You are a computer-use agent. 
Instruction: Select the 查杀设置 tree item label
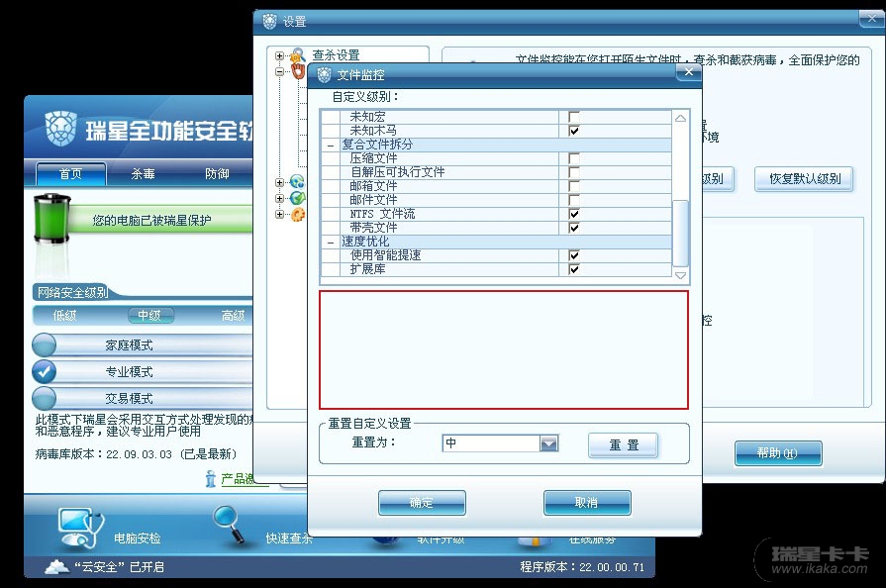(337, 55)
